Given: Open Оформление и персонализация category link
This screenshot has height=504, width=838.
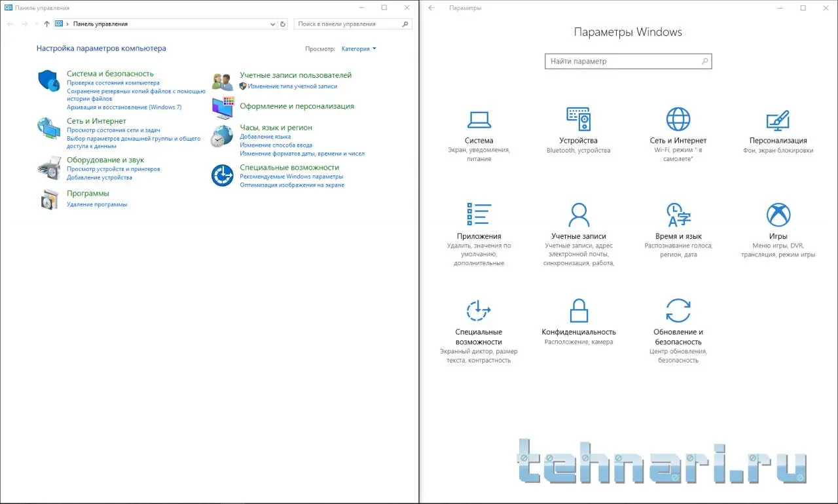Looking at the screenshot, I should click(x=297, y=106).
